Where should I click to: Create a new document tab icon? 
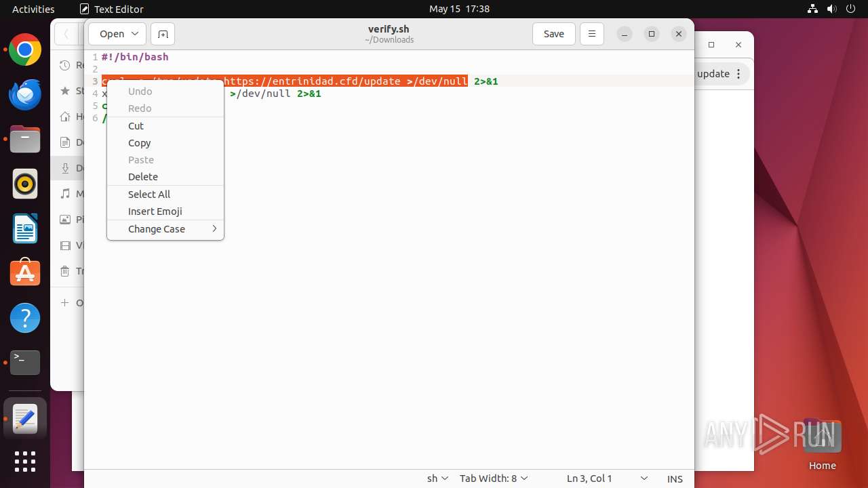click(163, 34)
